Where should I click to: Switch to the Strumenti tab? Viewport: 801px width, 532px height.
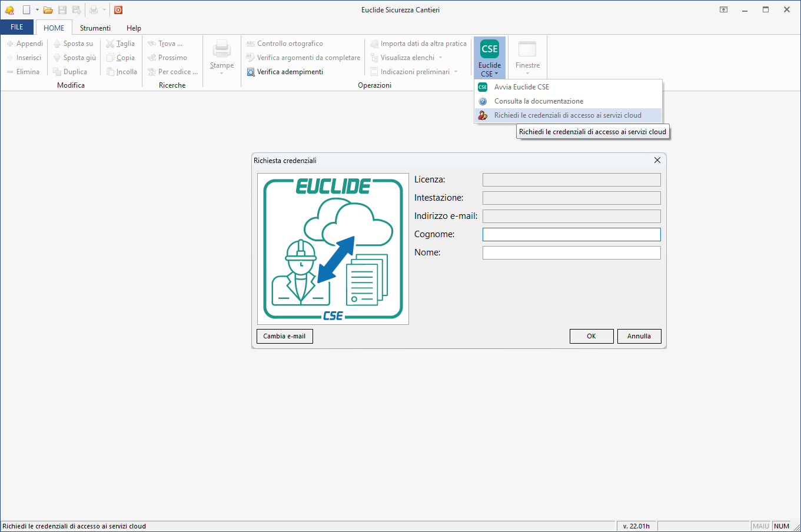[x=95, y=28]
